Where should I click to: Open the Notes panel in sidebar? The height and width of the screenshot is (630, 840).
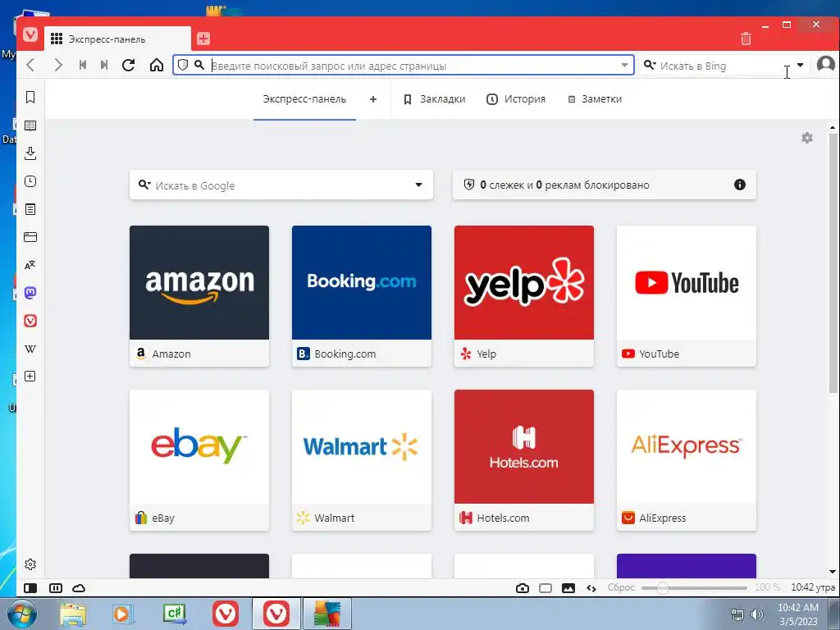pos(30,209)
